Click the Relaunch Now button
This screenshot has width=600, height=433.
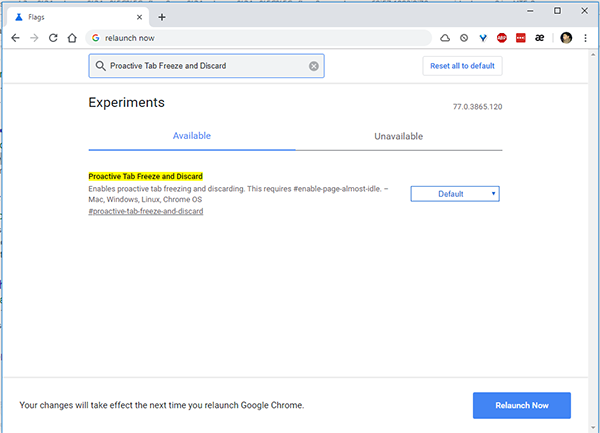pyautogui.click(x=522, y=405)
